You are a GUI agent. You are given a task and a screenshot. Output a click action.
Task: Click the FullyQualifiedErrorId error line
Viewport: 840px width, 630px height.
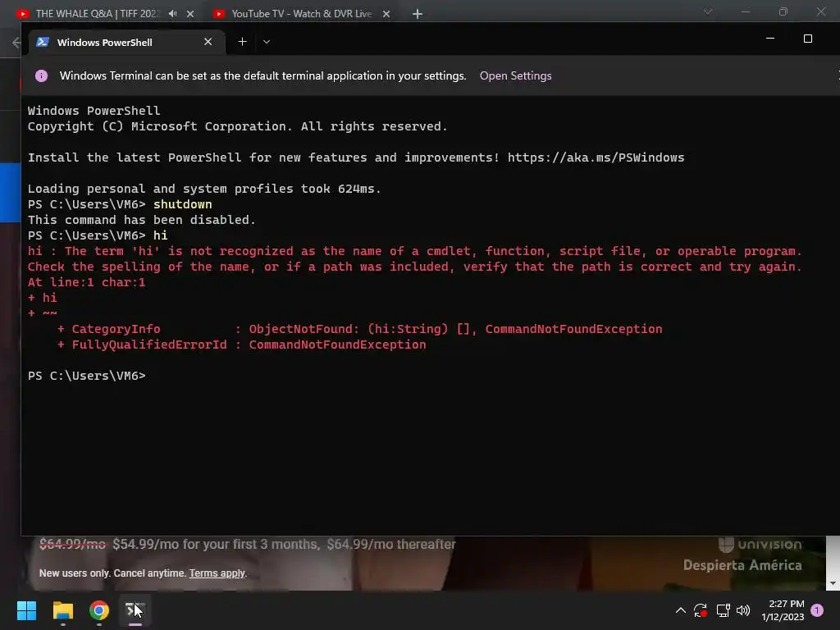(x=242, y=345)
